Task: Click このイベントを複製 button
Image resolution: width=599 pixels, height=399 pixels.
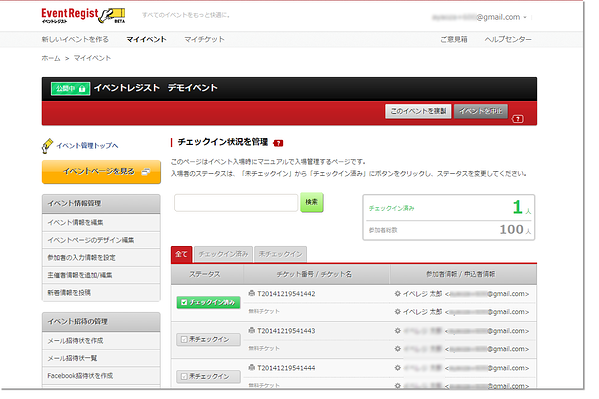Action: (x=418, y=111)
